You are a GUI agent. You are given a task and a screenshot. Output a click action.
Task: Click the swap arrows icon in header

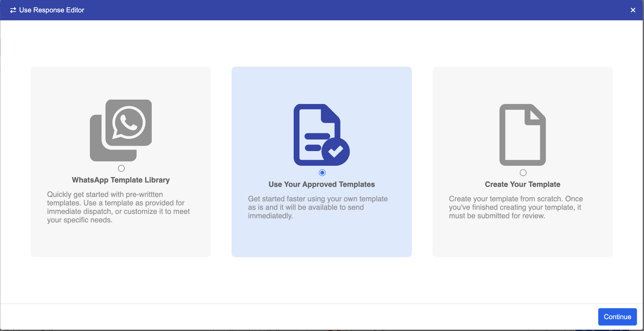pos(13,10)
